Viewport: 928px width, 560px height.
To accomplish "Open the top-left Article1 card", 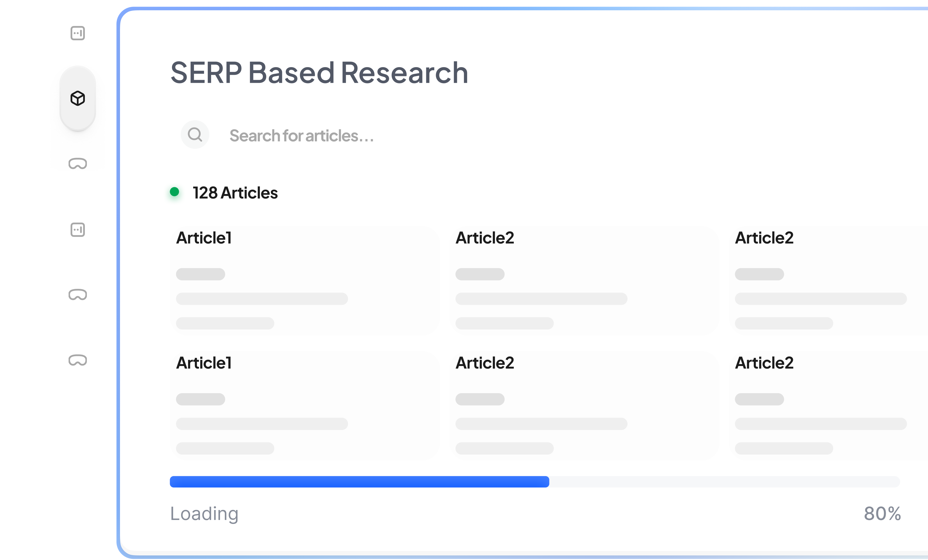I will pos(304,281).
